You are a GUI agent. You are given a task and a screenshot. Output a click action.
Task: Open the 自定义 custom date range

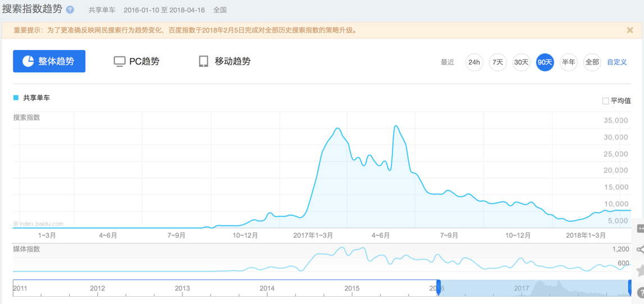[616, 62]
